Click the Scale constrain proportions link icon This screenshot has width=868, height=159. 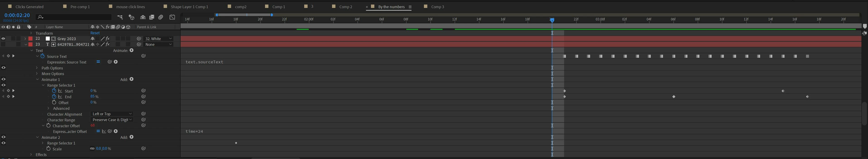(92, 149)
